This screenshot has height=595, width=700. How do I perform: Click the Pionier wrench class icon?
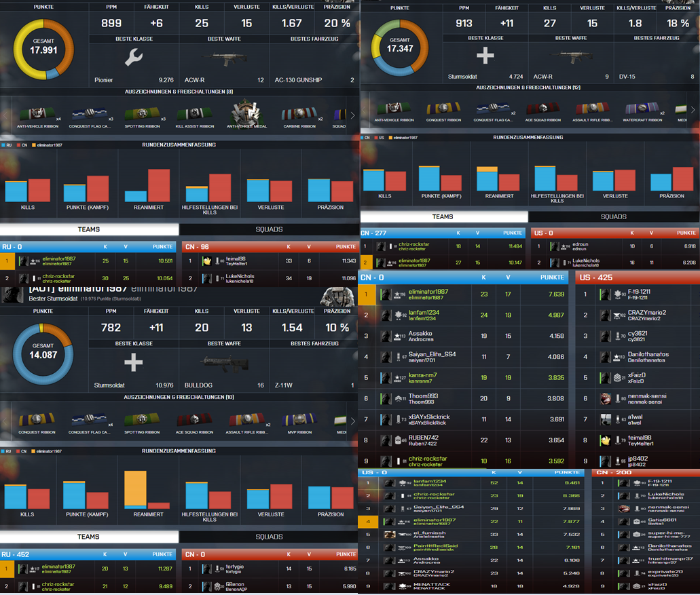pyautogui.click(x=134, y=58)
